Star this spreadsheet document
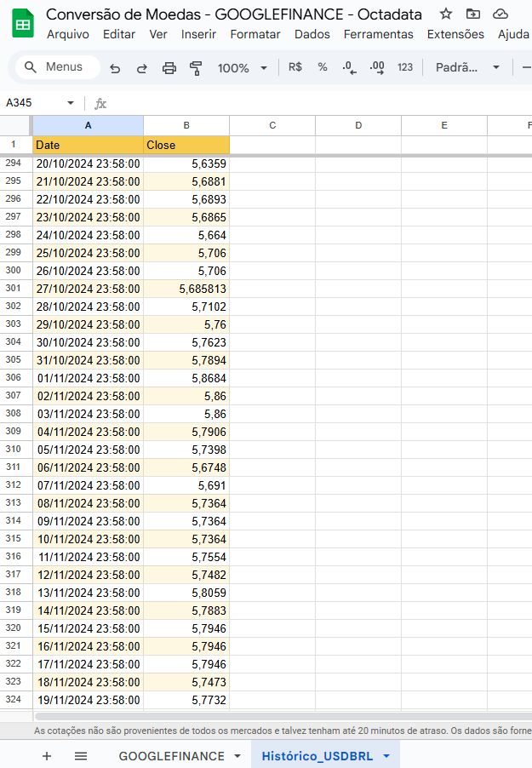The image size is (532, 768). pos(446,14)
